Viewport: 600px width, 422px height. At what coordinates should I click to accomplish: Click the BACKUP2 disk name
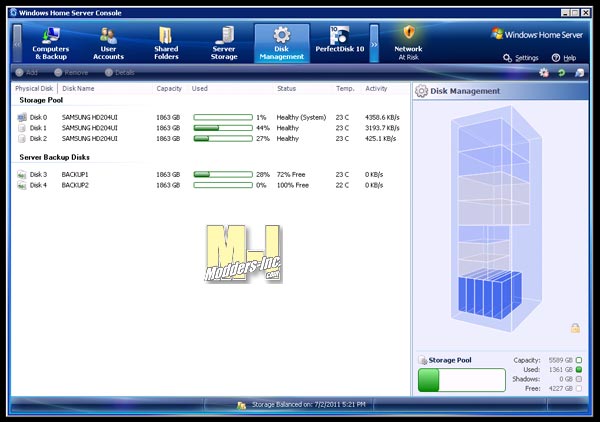click(75, 185)
